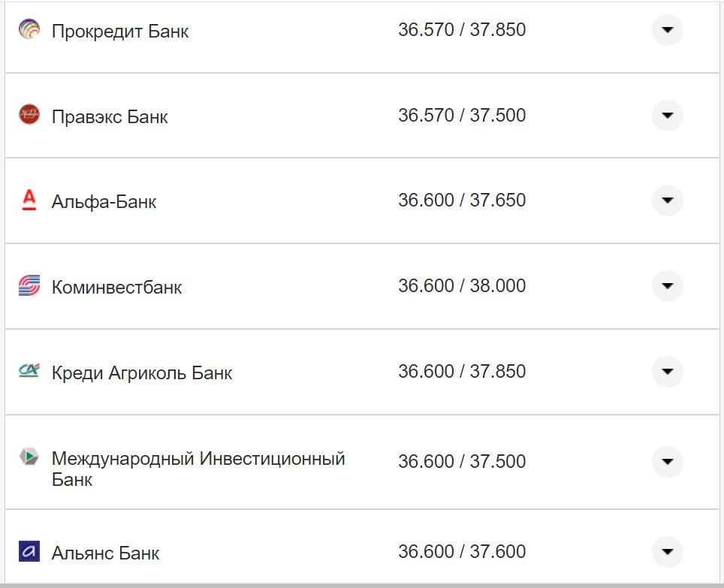Screen dimensions: 724x588
Task: Click the Правэкс Банк circular logo
Action: [x=29, y=116]
